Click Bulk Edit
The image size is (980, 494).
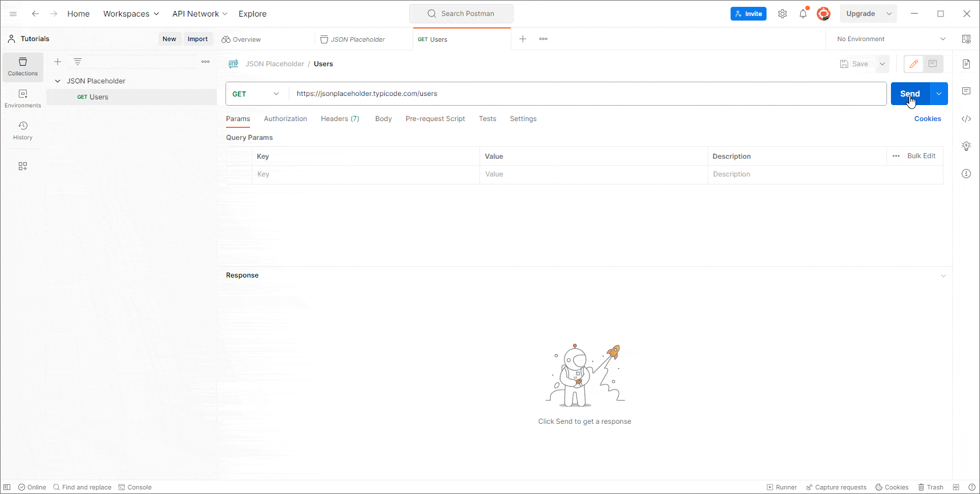pyautogui.click(x=921, y=156)
